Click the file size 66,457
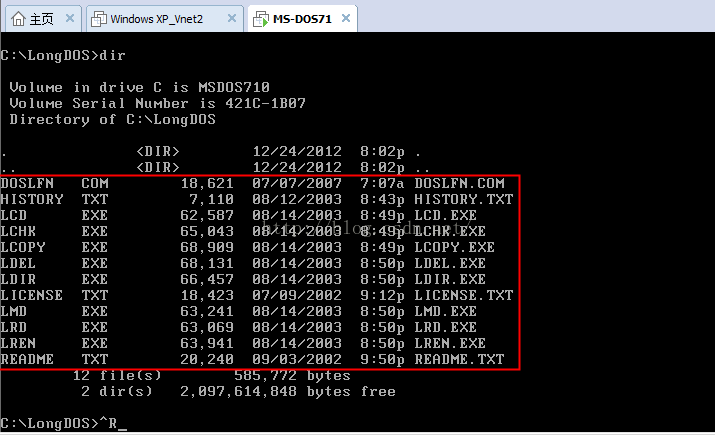Screen dimensions: 715x435 click(x=207, y=279)
